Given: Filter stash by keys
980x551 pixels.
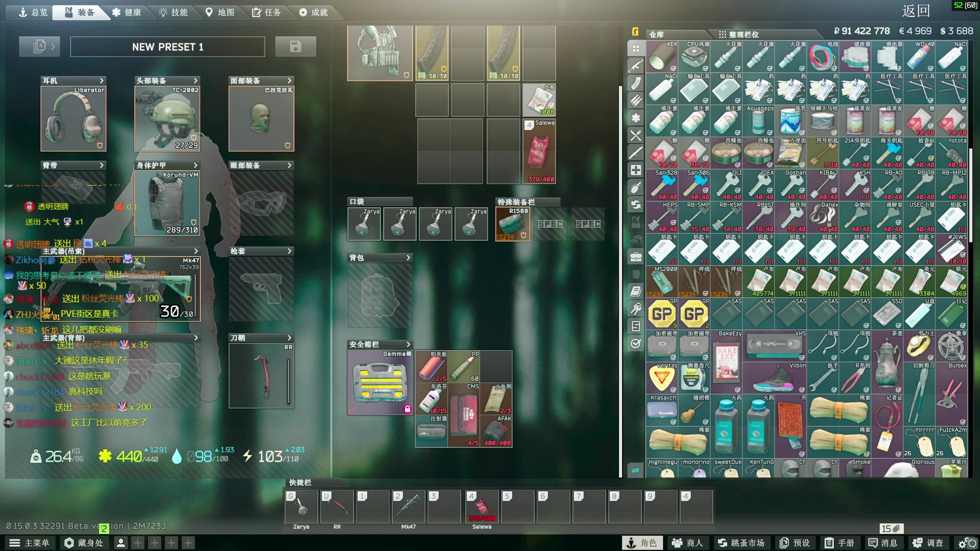Looking at the screenshot, I should pos(636,309).
